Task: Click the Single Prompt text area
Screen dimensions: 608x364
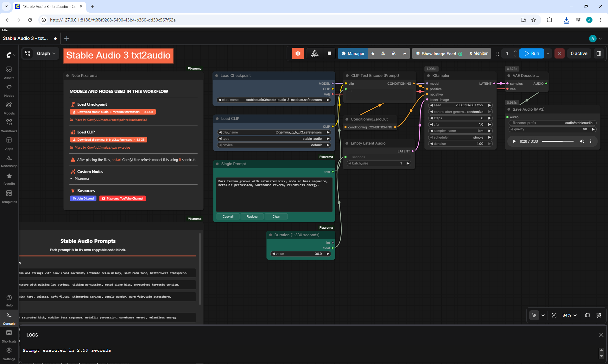Action: tap(274, 194)
